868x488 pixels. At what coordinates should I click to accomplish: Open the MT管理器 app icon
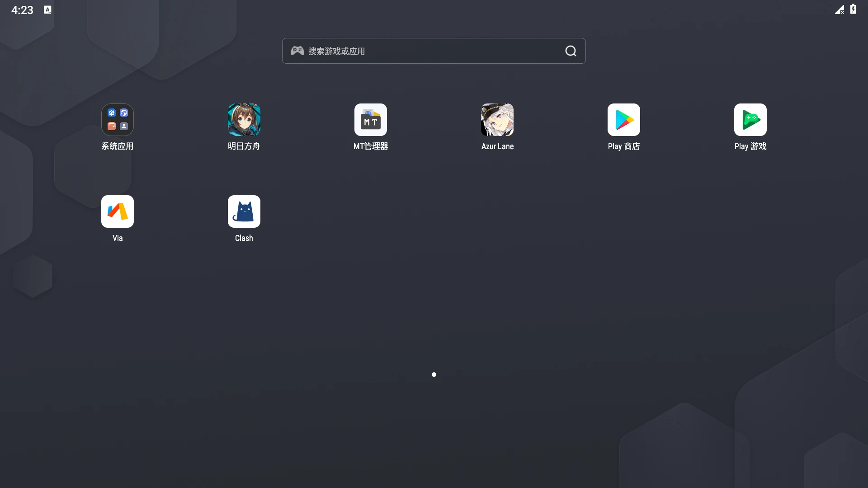click(371, 120)
